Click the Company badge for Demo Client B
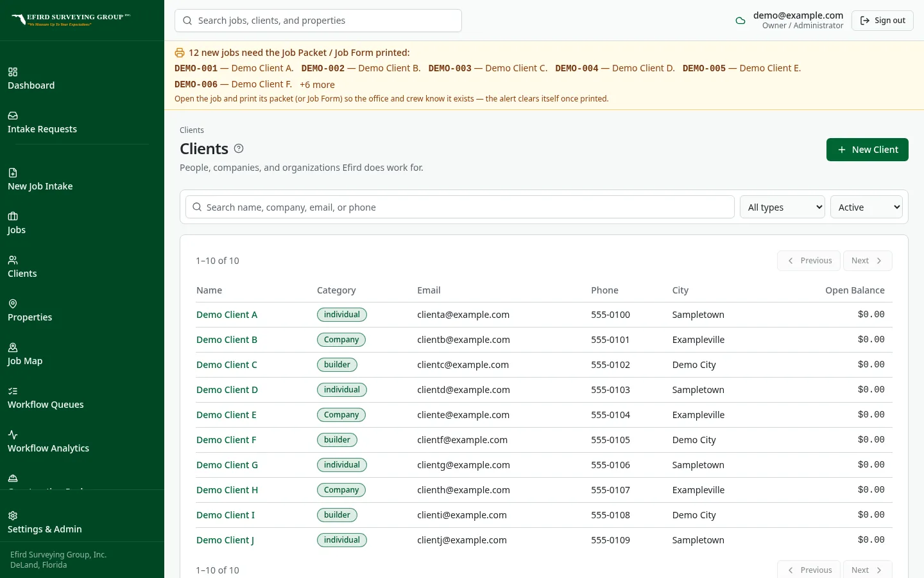 [x=341, y=340]
